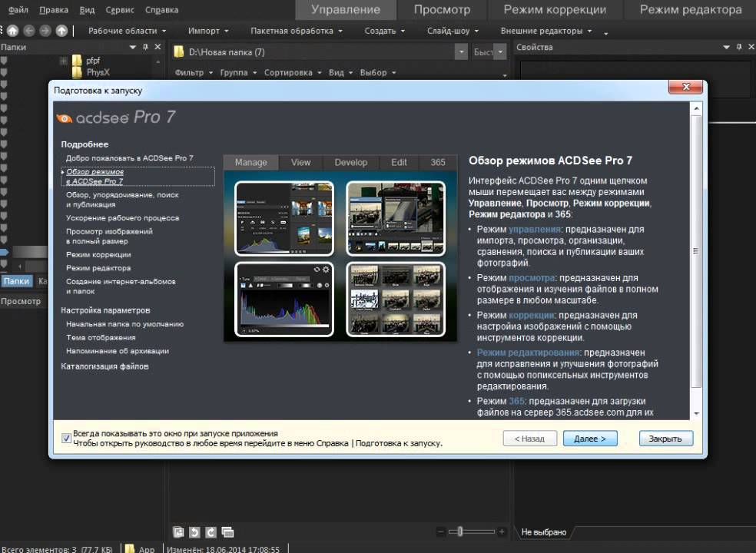Viewport: 756px width, 553px height.
Task: Open the Импорт dropdown menu
Action: click(x=208, y=31)
